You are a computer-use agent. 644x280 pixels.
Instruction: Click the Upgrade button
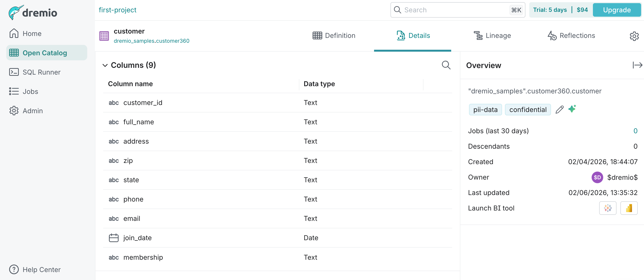[617, 10]
